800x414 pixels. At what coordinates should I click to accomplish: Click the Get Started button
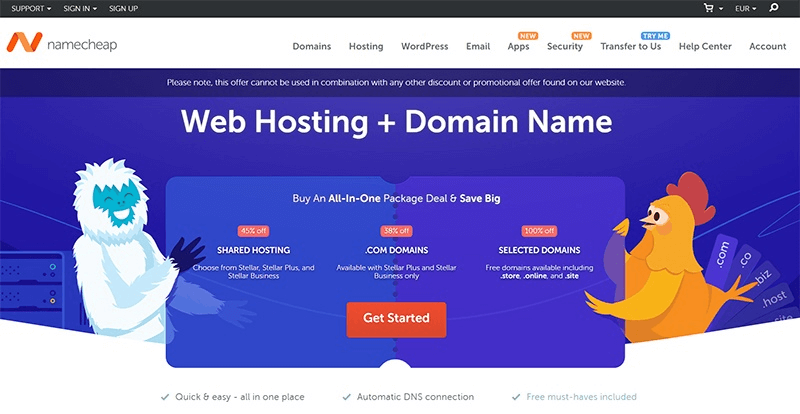pos(396,320)
